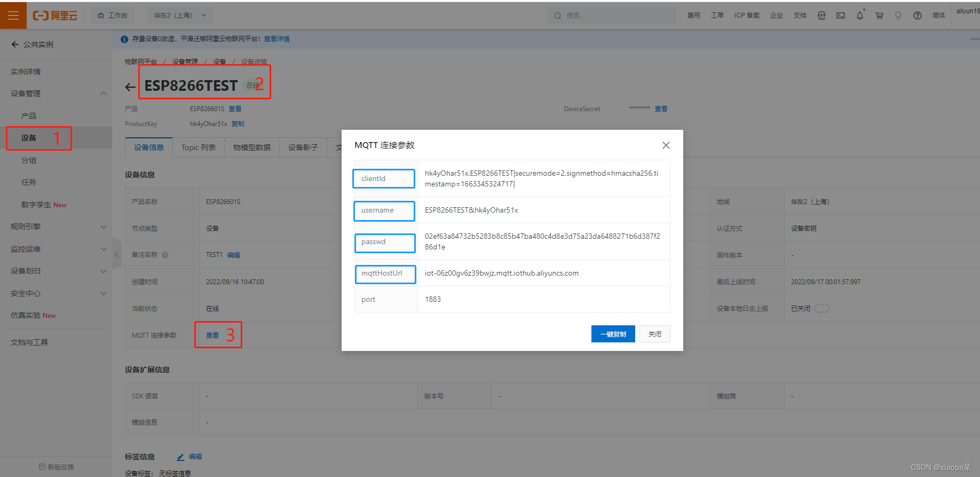980x477 pixels.
Task: Click the 设备管理 breadcrumb
Action: (185, 61)
